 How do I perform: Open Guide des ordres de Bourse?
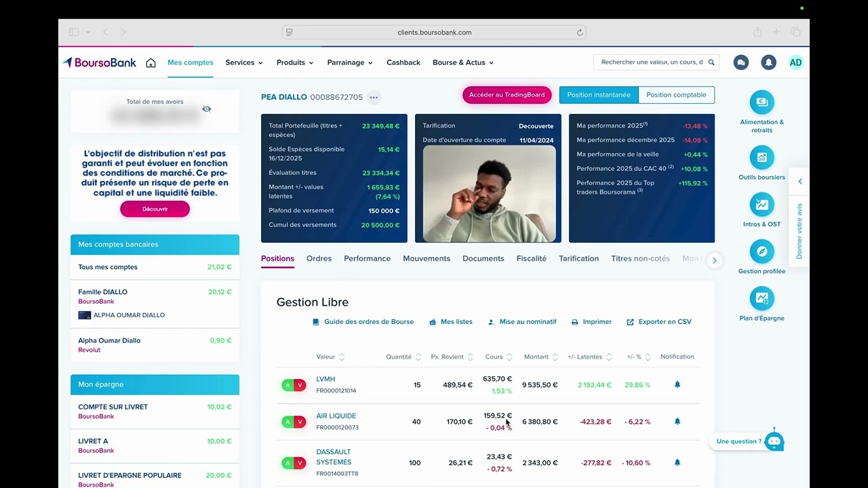(363, 322)
